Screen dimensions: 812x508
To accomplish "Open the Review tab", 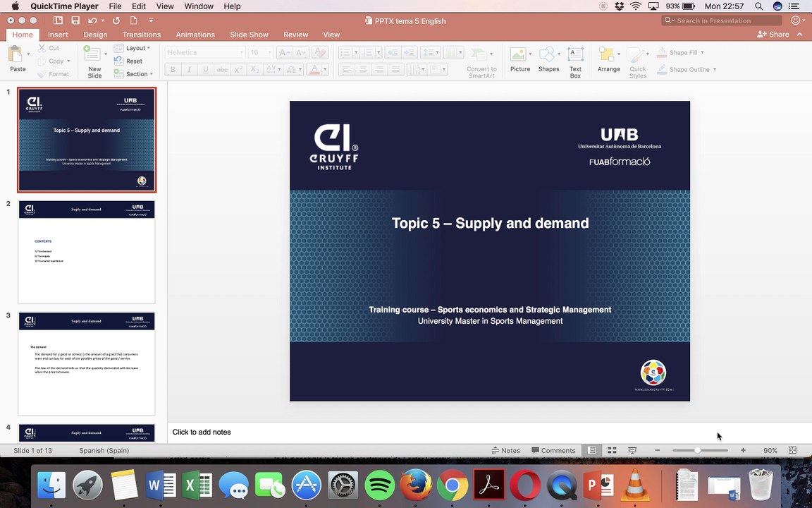I will point(296,34).
